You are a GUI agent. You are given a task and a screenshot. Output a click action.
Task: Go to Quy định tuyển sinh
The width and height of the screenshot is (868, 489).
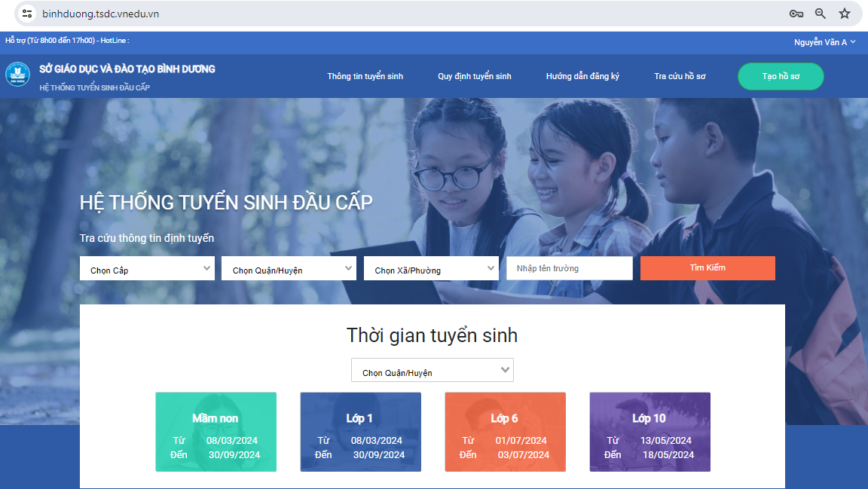(475, 76)
